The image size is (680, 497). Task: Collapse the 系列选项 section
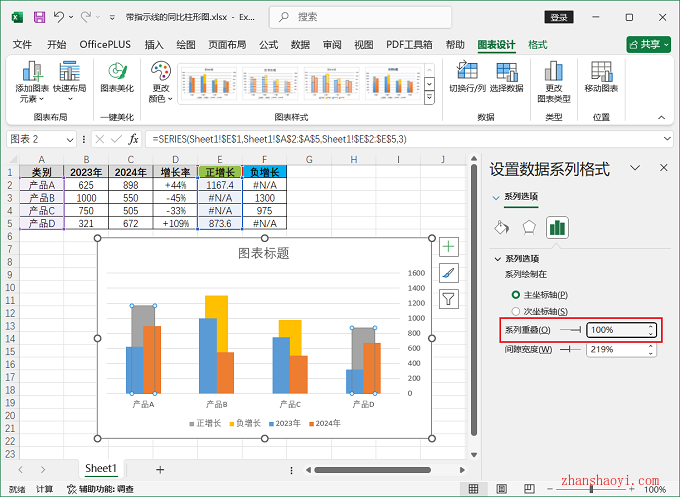click(x=498, y=259)
